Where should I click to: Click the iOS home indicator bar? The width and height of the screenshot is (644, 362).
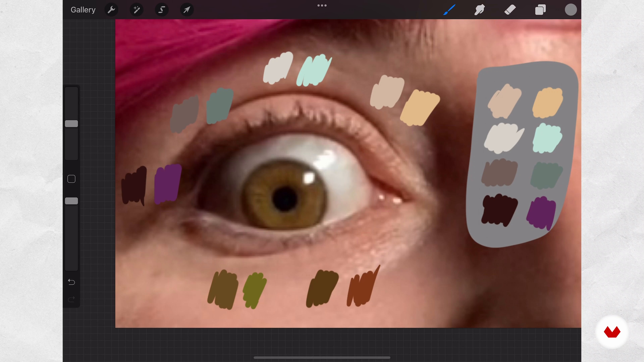322,358
